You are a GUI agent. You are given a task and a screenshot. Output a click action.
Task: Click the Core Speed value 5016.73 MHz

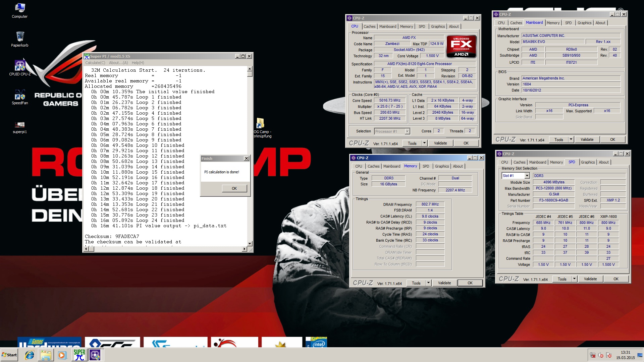point(390,101)
